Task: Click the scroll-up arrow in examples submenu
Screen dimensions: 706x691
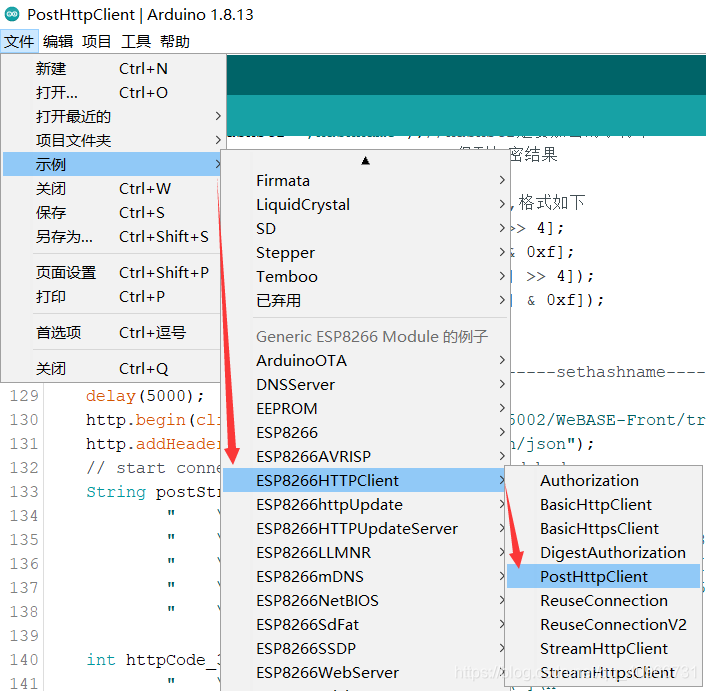Action: click(366, 161)
